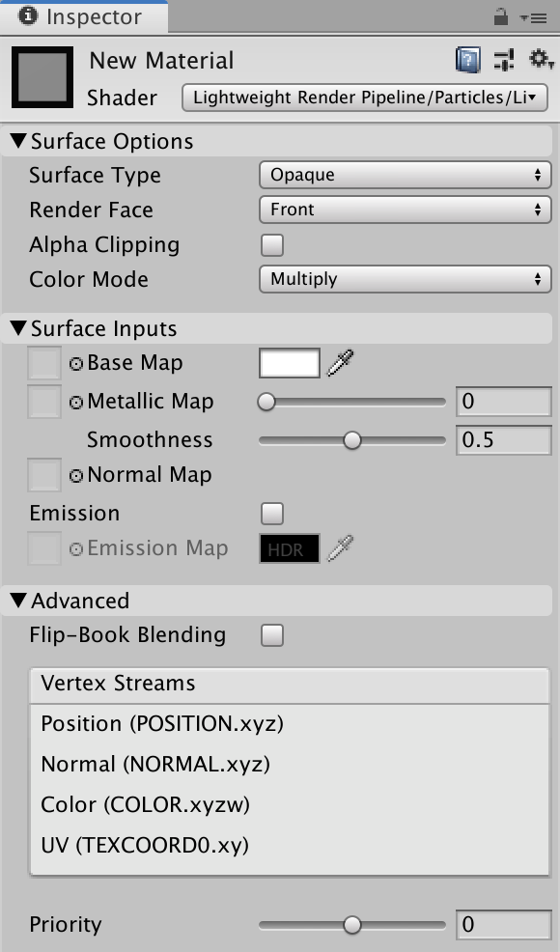Enable the Emission checkbox

(273, 513)
